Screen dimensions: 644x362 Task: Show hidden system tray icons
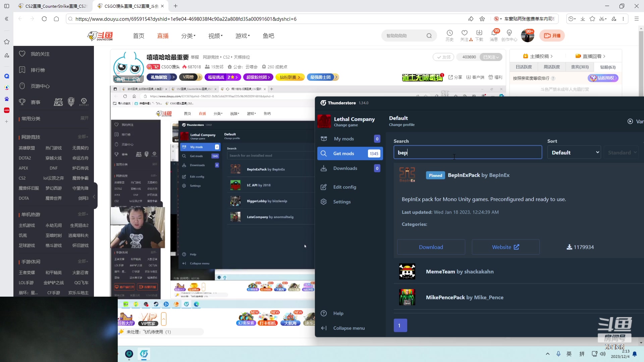(548, 354)
